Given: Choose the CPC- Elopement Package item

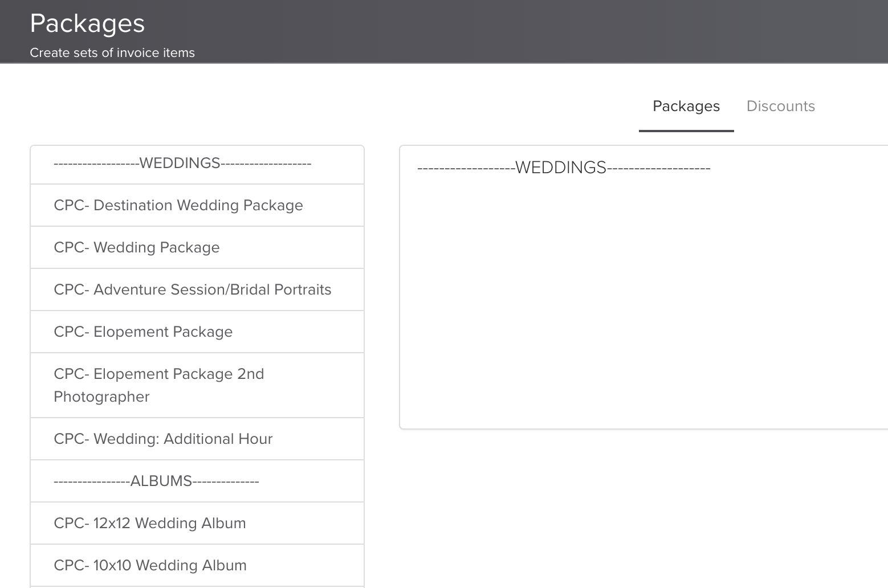Looking at the screenshot, I should click(143, 332).
